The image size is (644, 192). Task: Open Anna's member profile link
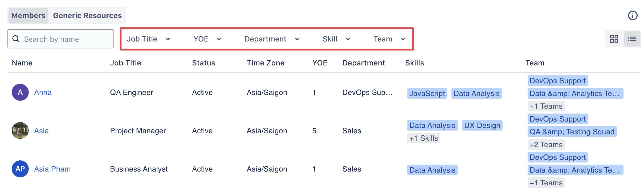pos(43,93)
